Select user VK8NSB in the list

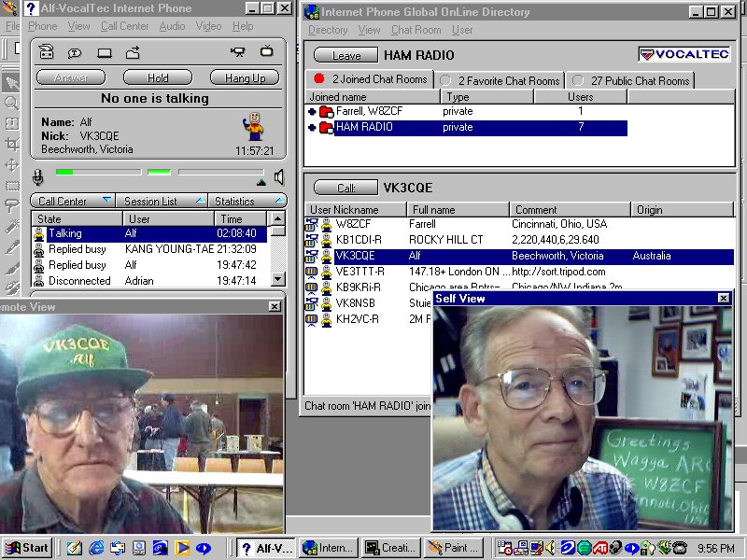(368, 303)
